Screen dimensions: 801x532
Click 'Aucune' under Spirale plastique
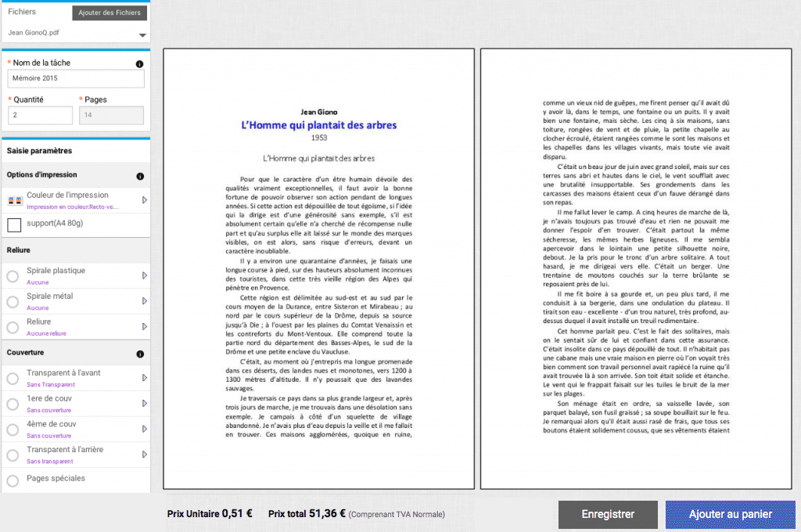pos(38,282)
